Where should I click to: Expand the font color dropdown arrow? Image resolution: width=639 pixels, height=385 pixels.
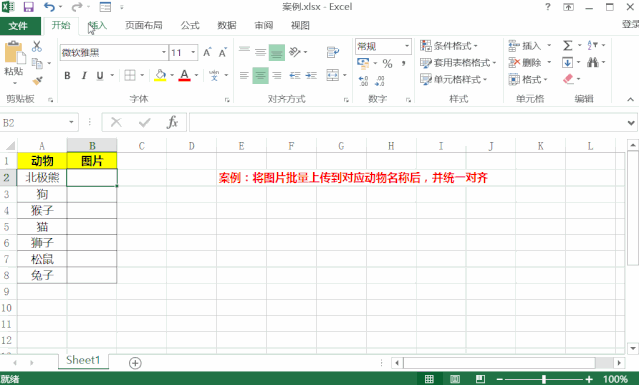pos(196,75)
